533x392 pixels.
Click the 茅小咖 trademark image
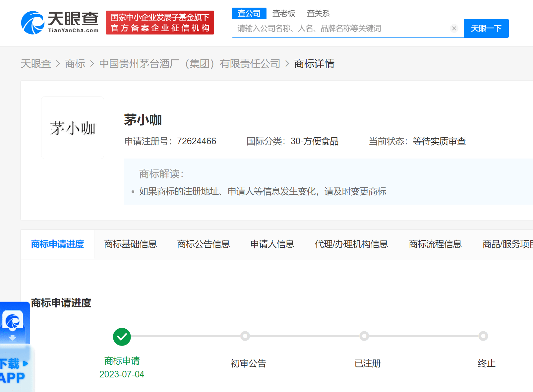pyautogui.click(x=73, y=128)
